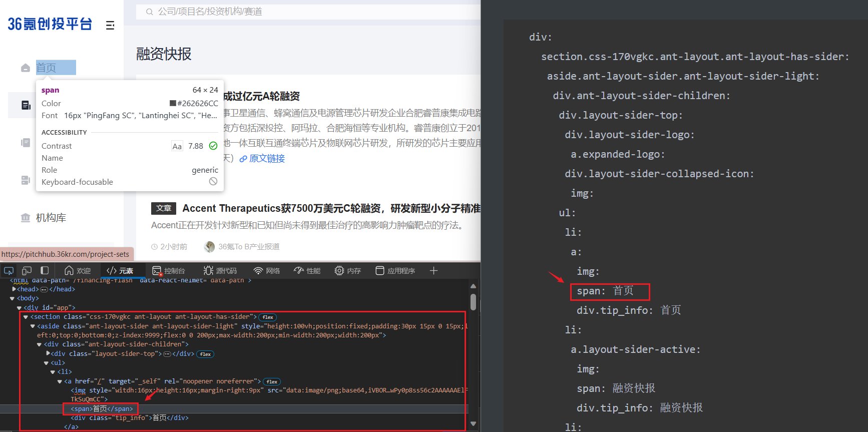Click "a.layout-sider-active:" in right panel

click(635, 349)
